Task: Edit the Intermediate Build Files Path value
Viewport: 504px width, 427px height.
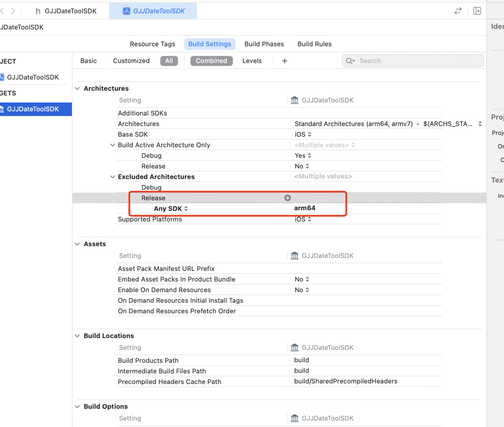Action: coord(301,371)
